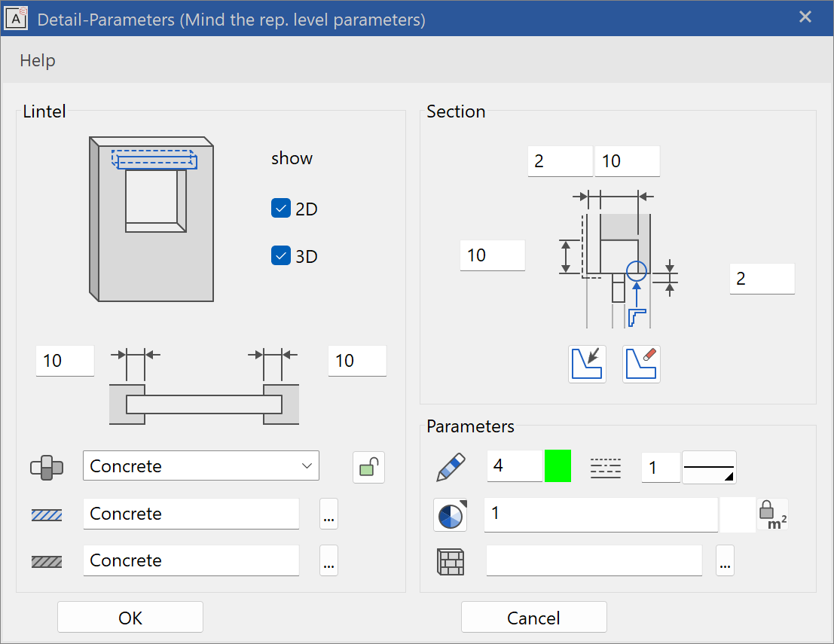Browse options for gray hatching Concrete
This screenshot has height=644, width=834.
point(328,560)
